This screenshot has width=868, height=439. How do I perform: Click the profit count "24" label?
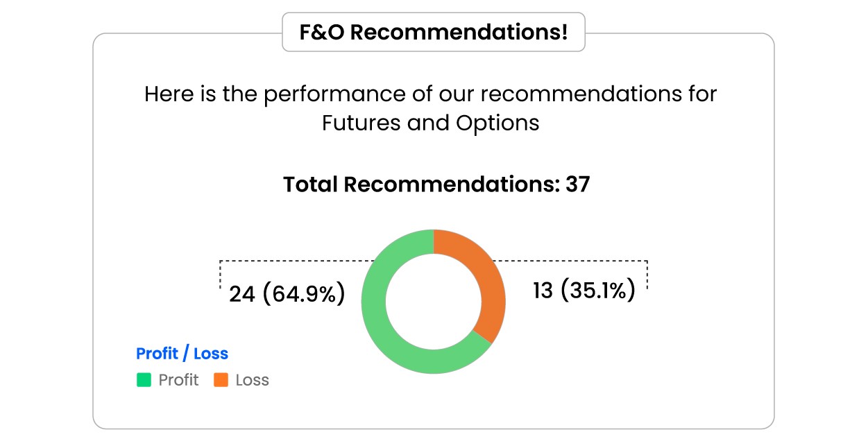point(242,294)
